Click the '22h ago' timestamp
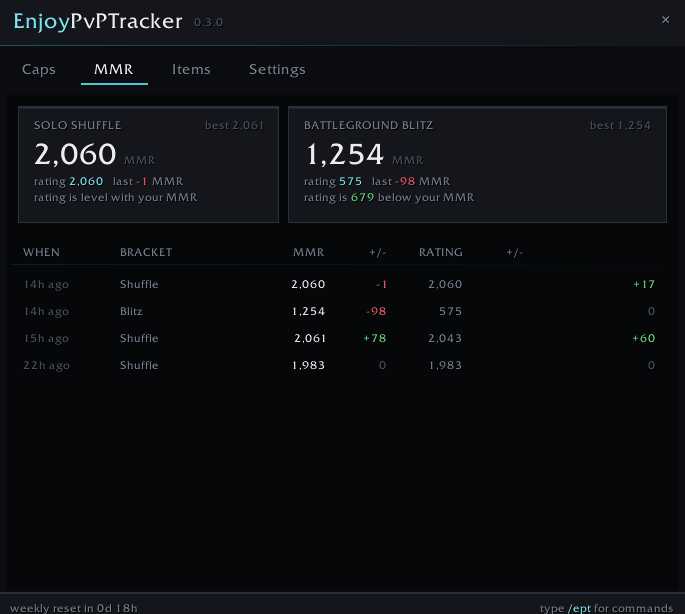Image resolution: width=685 pixels, height=614 pixels. (x=46, y=366)
